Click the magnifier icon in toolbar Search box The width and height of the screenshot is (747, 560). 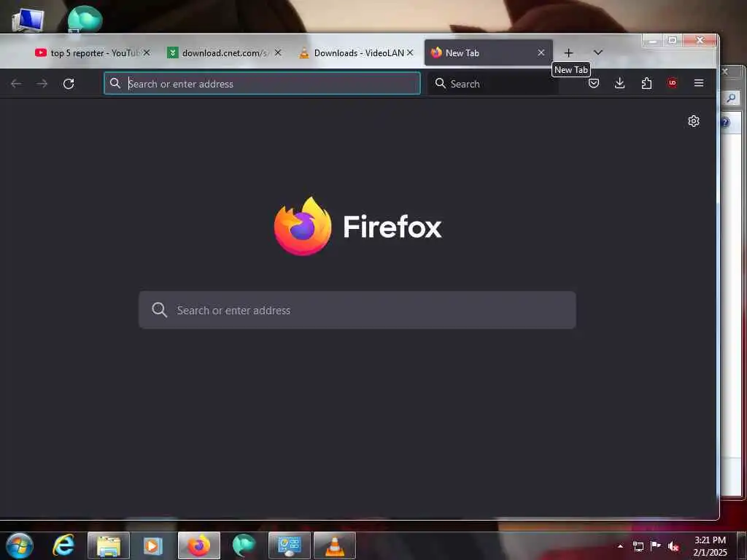[x=440, y=84]
